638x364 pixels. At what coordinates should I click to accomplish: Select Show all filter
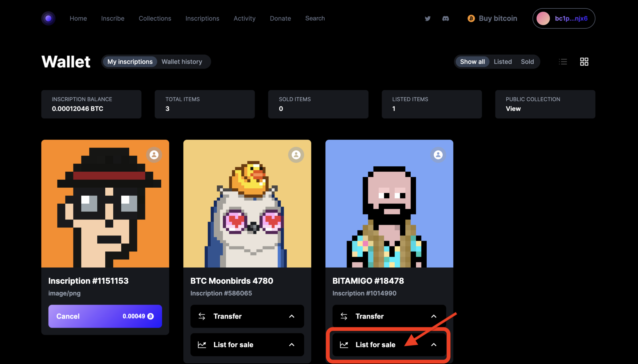tap(472, 62)
